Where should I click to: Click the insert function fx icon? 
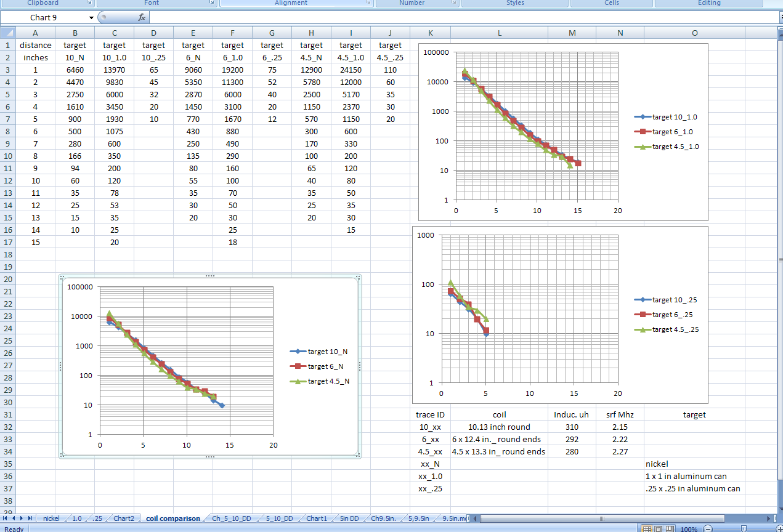[141, 18]
